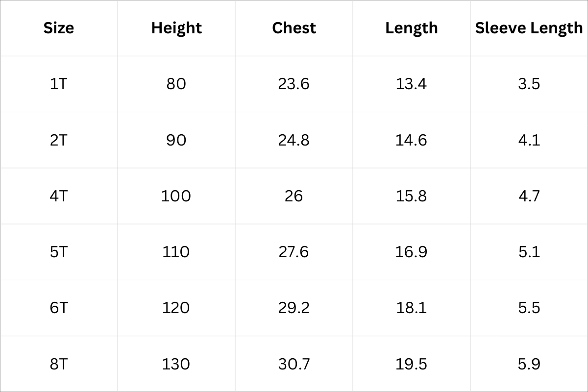Click the 1T size cell
The width and height of the screenshot is (588, 392).
tap(59, 84)
